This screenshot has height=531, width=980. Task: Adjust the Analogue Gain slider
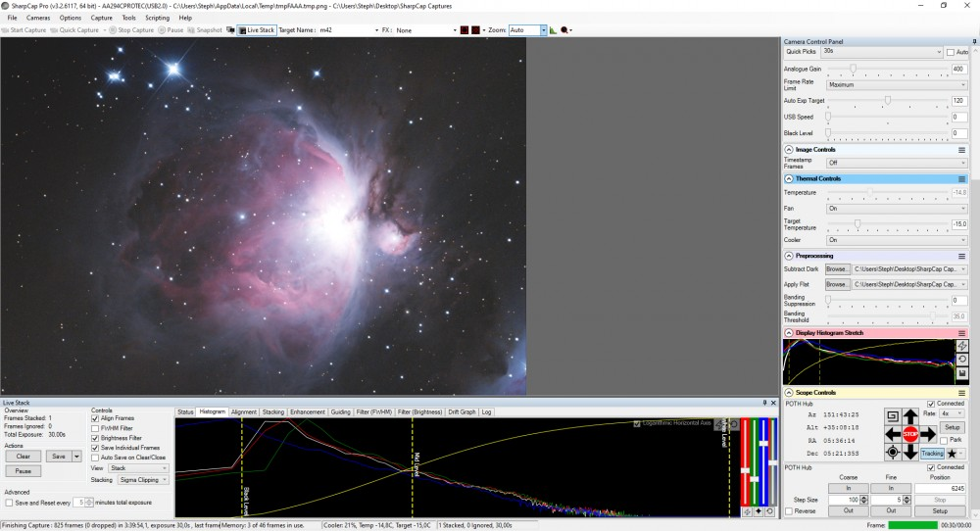pos(854,69)
